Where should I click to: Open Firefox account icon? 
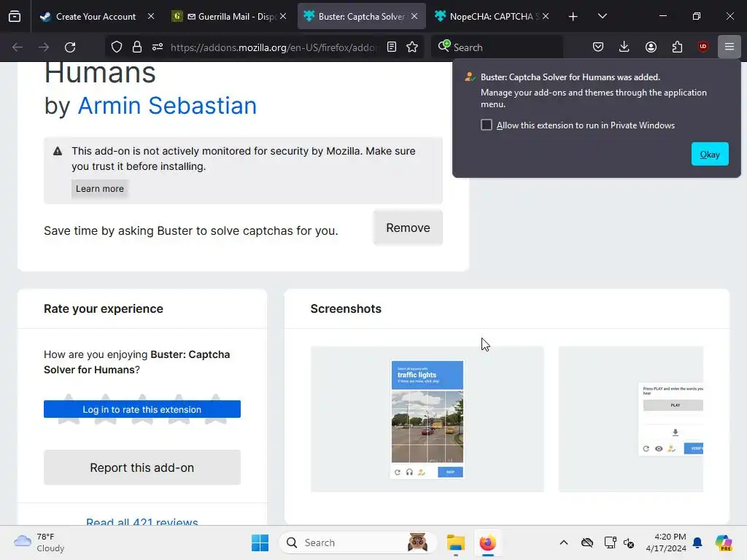coord(651,47)
